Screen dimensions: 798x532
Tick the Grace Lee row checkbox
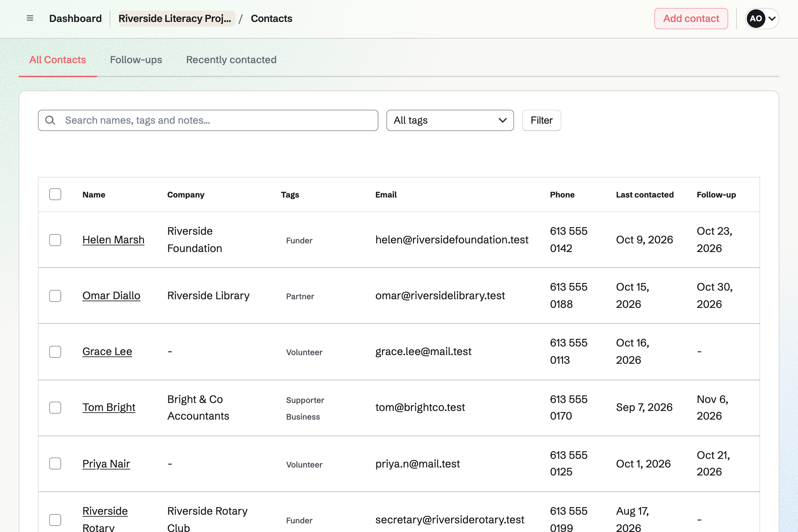pos(55,352)
